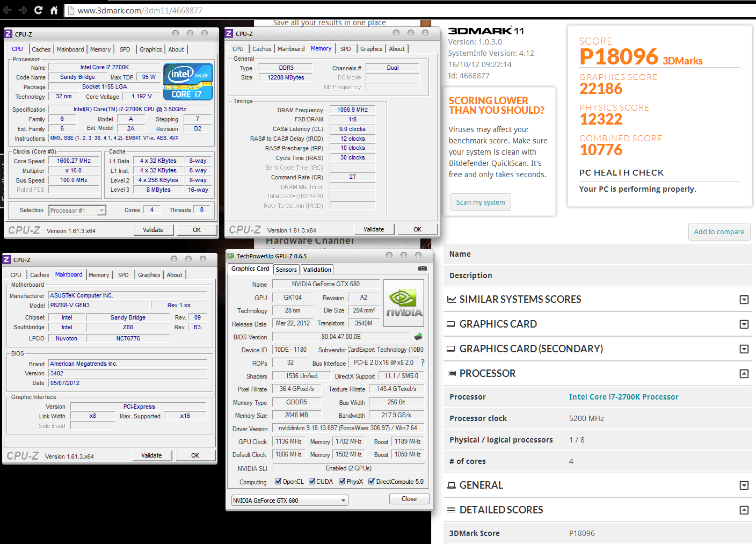Click the Intel Core i7 logo badge
This screenshot has height=544, width=756.
pos(188,82)
